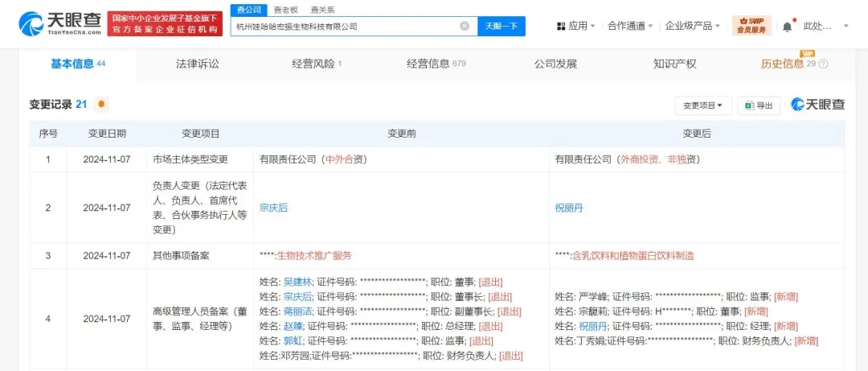
Task: Open 祝丽丹 link in row 2
Action: [x=569, y=208]
